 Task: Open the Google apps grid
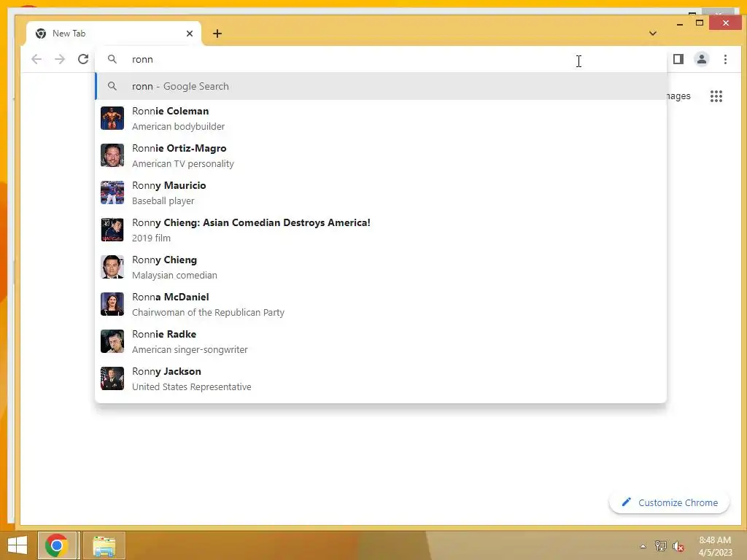pos(716,96)
